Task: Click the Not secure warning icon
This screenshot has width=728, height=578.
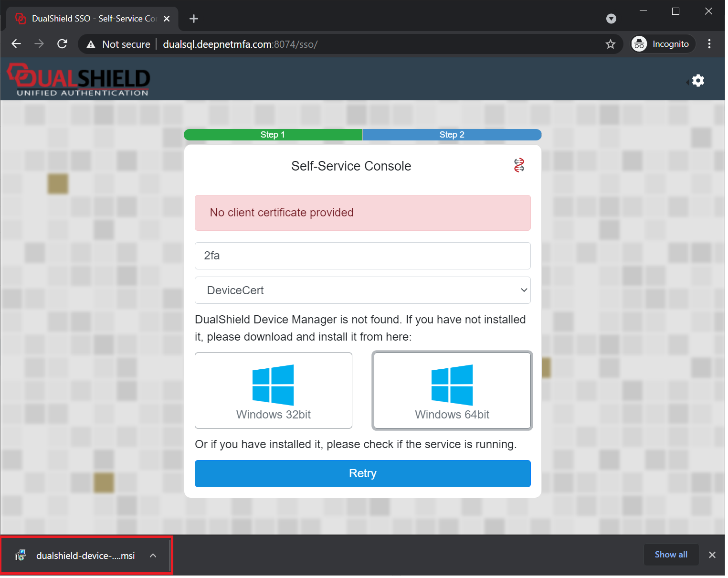Action: (x=91, y=44)
